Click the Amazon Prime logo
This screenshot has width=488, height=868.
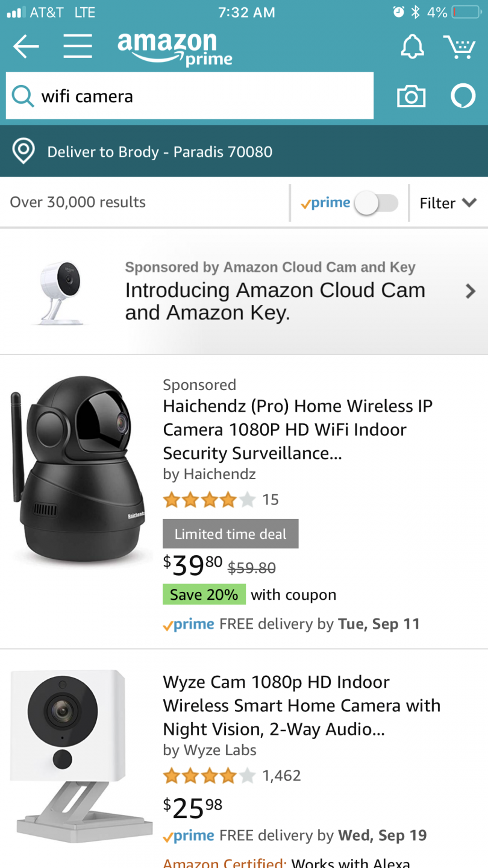(x=175, y=48)
